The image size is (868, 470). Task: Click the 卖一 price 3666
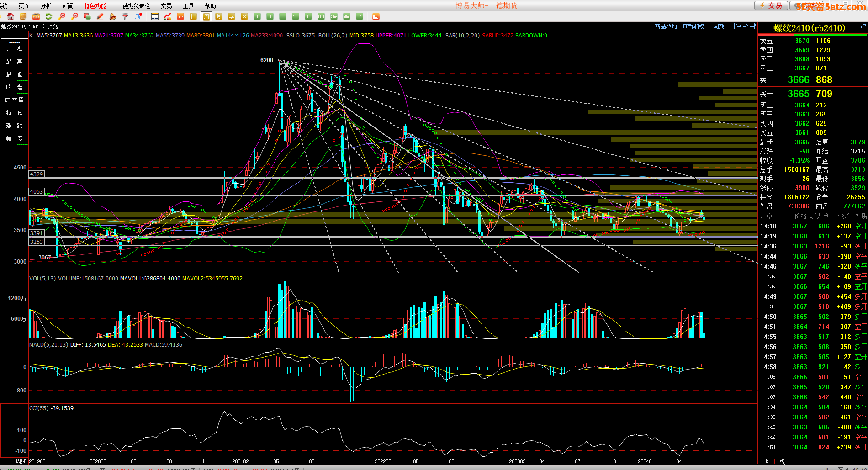click(798, 79)
